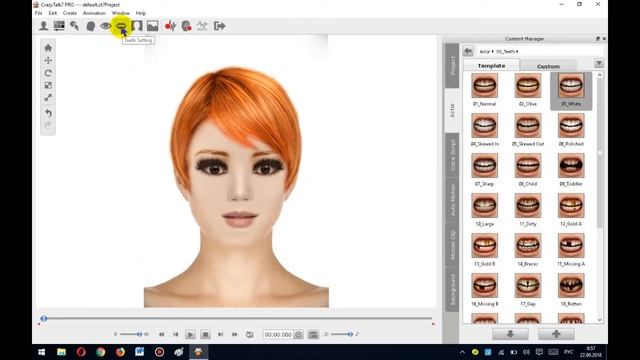This screenshot has width=640, height=360.
Task: Select the Rotate tool in left toolbar
Action: [x=48, y=73]
